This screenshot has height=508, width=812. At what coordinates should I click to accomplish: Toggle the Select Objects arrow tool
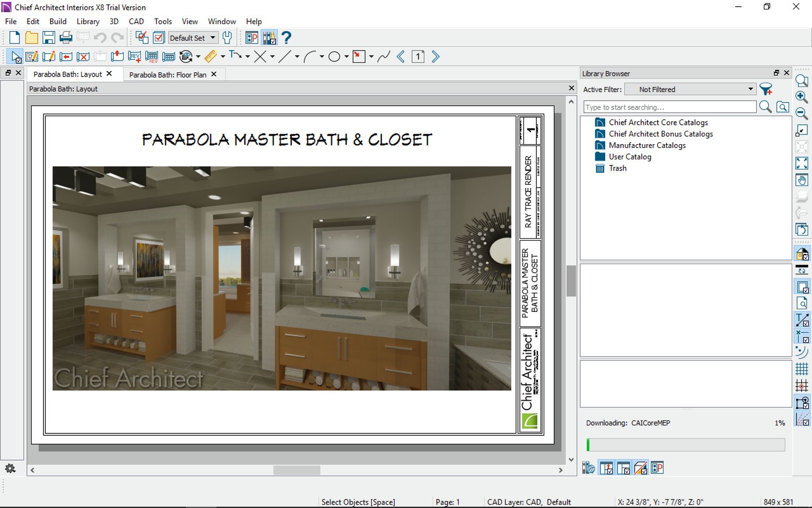tap(16, 57)
